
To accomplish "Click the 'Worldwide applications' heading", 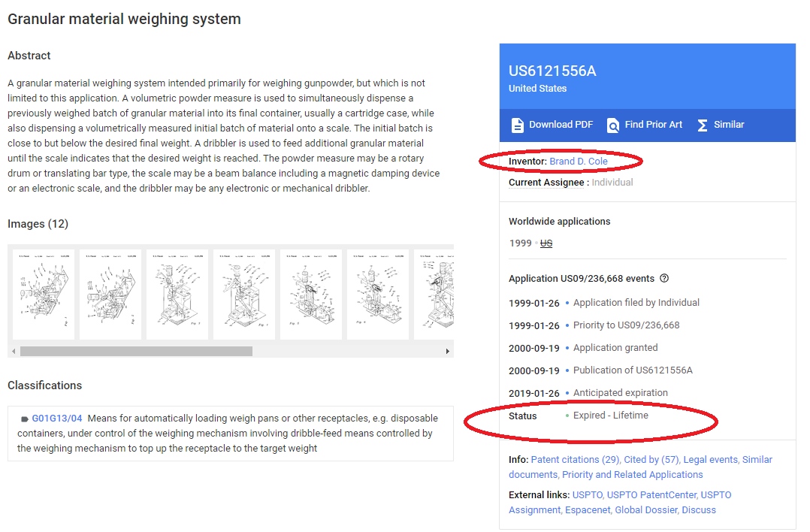I will (560, 221).
